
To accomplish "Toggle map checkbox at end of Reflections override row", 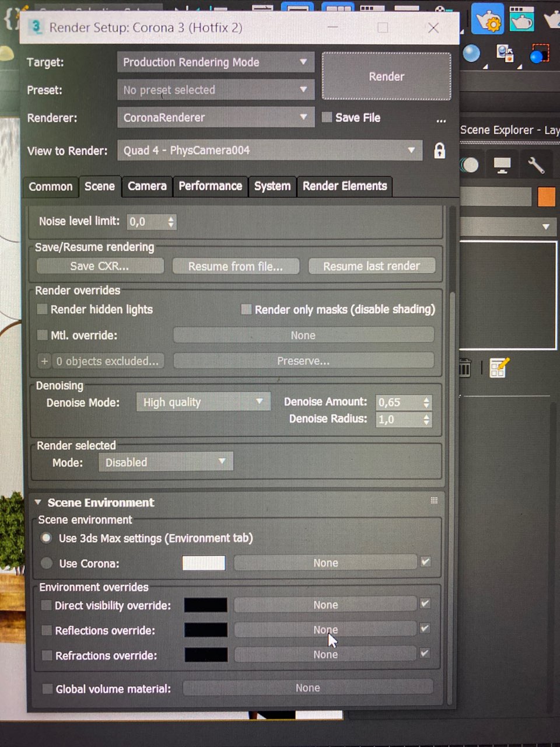I will (425, 629).
